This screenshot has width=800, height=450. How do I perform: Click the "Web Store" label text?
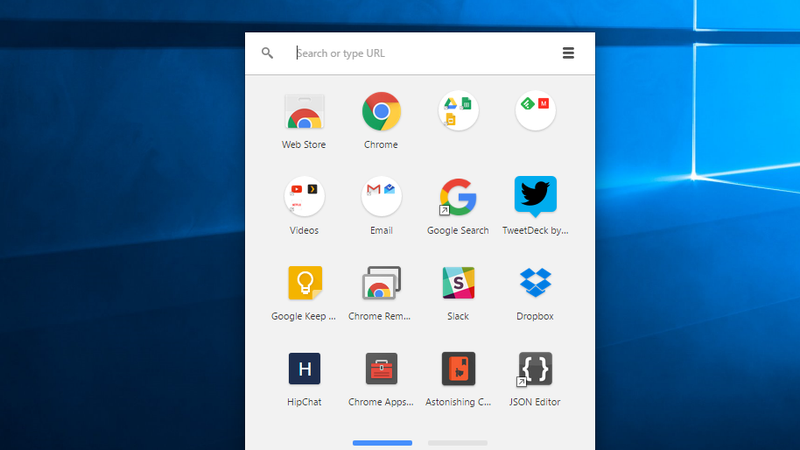pyautogui.click(x=304, y=145)
